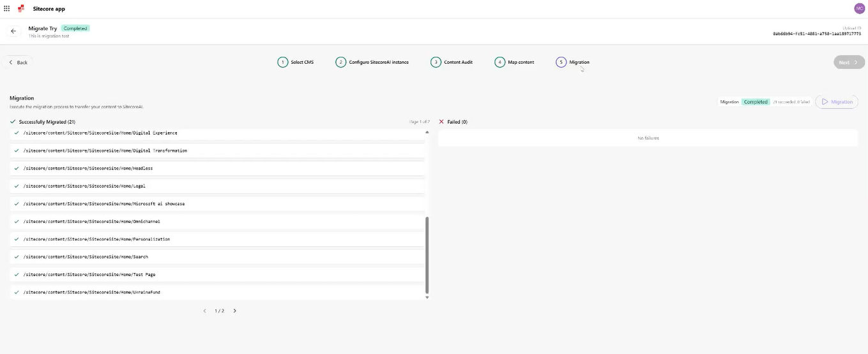Go to next page of migrated items

tap(234, 311)
